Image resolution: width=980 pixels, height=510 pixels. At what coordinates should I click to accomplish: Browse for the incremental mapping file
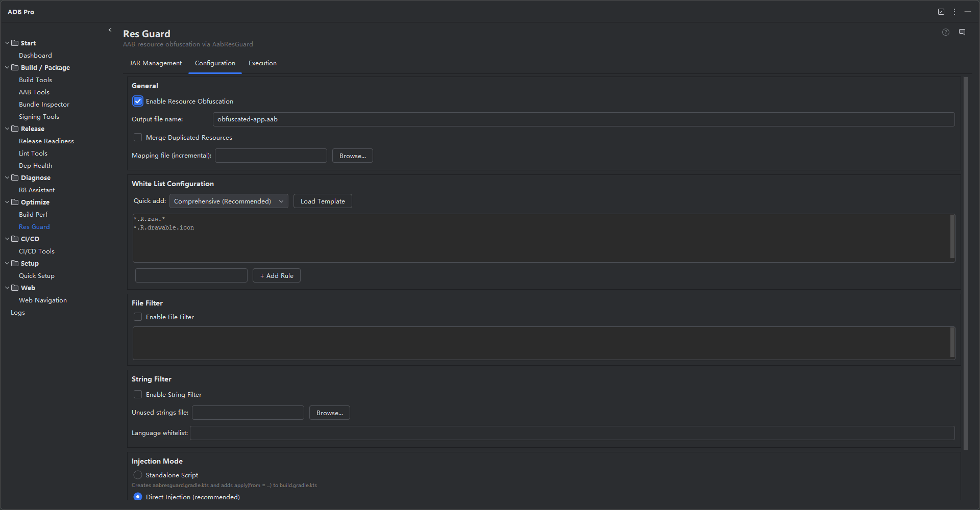tap(353, 156)
